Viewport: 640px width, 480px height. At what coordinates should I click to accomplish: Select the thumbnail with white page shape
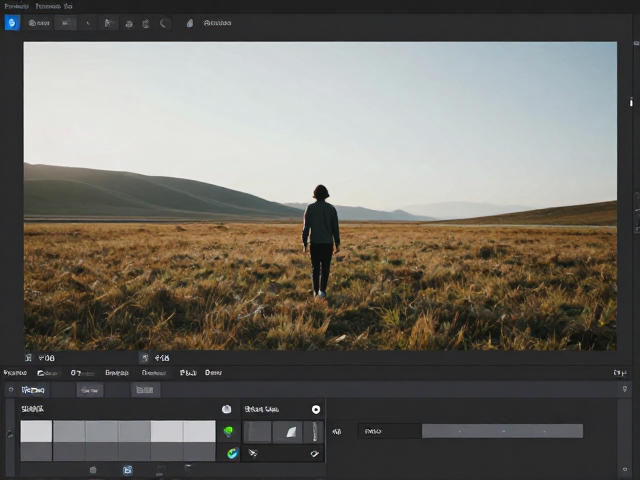coord(288,432)
